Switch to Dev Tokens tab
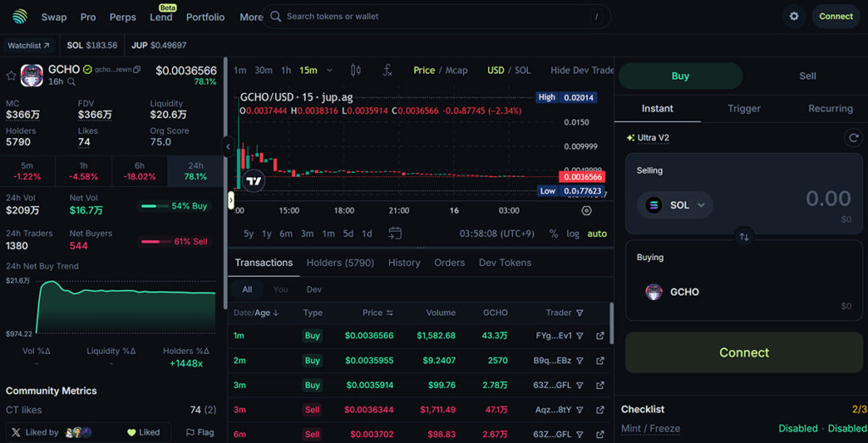Viewport: 868px width, 443px height. [505, 263]
